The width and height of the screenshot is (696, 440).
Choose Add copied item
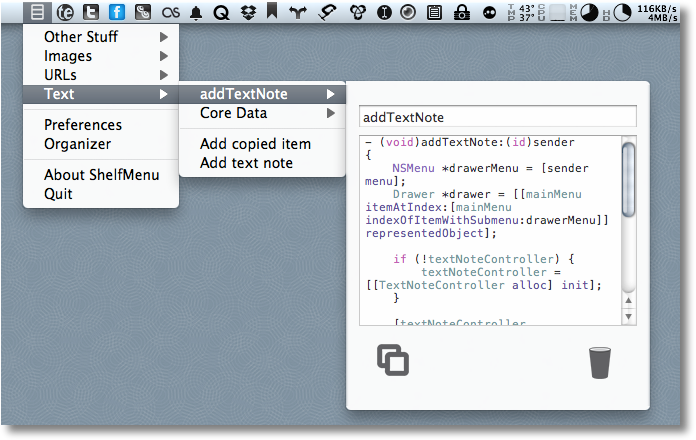(255, 144)
